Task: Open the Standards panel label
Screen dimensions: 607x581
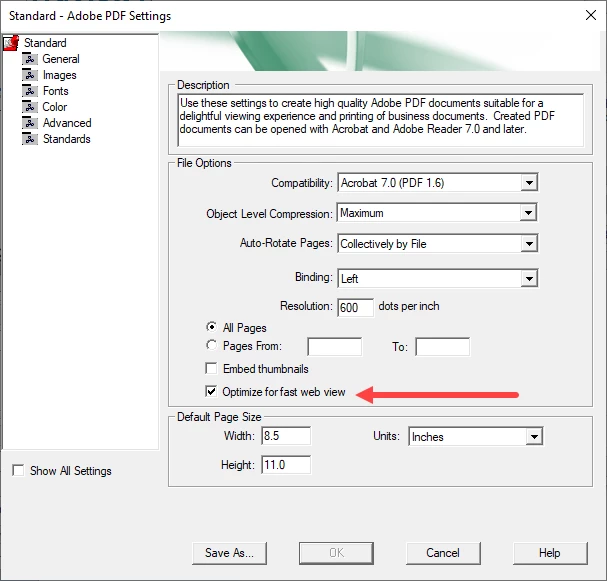Action: pos(67,139)
